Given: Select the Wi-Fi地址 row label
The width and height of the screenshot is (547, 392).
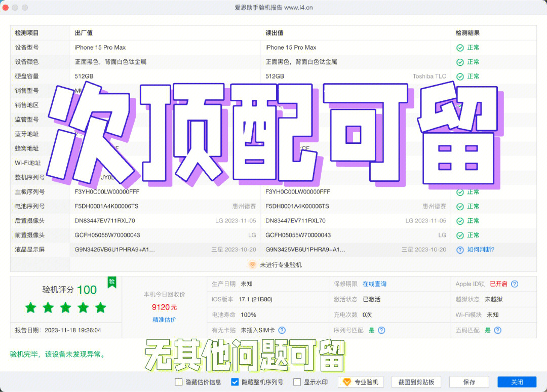Looking at the screenshot, I should [28, 163].
